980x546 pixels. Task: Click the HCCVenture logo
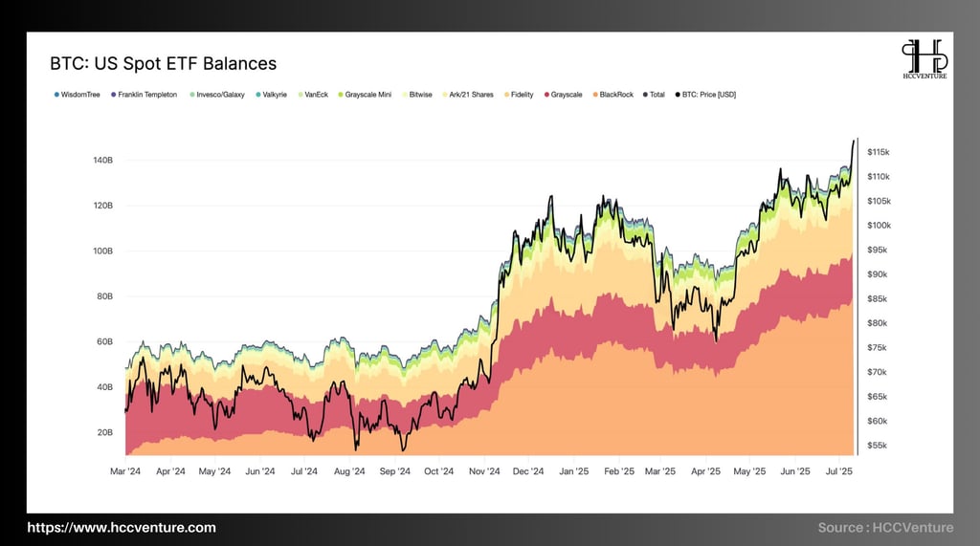click(x=924, y=58)
